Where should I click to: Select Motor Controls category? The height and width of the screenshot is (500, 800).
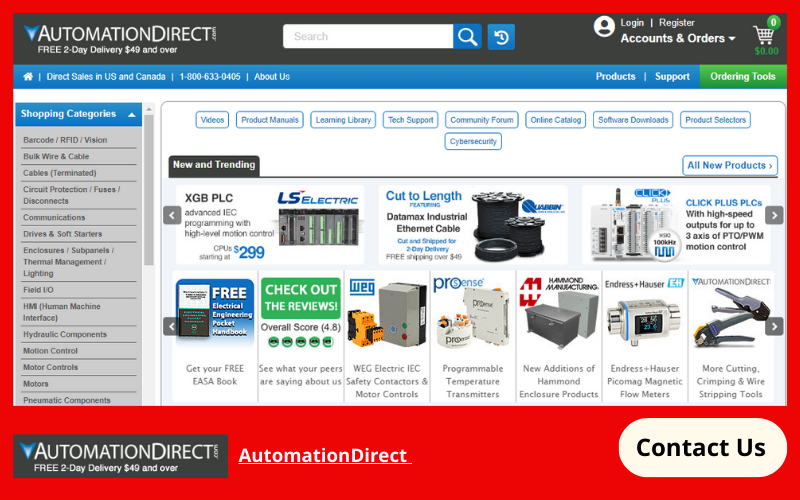pos(51,367)
